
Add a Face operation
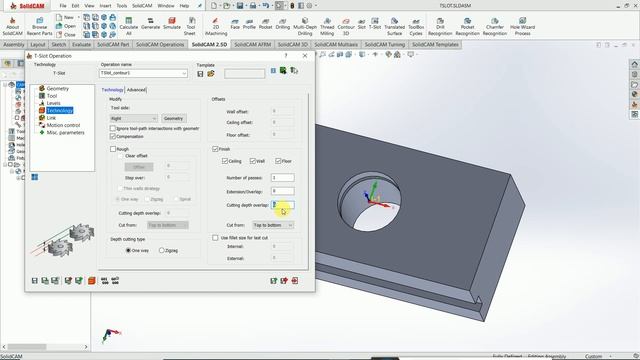pyautogui.click(x=235, y=24)
